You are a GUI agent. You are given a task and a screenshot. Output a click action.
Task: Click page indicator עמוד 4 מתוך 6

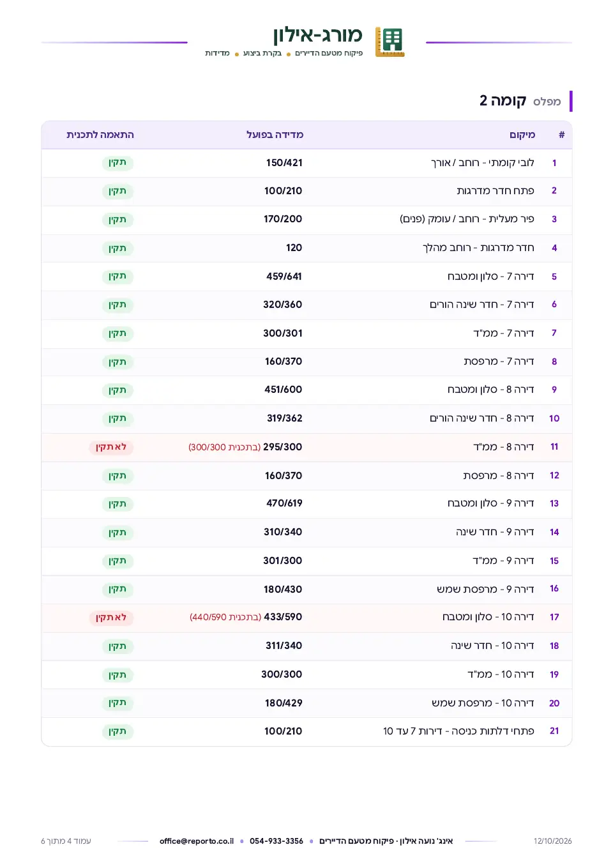point(66,841)
